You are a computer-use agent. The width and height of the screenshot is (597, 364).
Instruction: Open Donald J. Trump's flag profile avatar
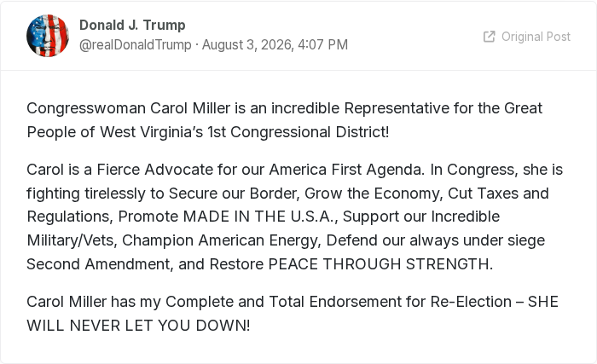(x=48, y=36)
